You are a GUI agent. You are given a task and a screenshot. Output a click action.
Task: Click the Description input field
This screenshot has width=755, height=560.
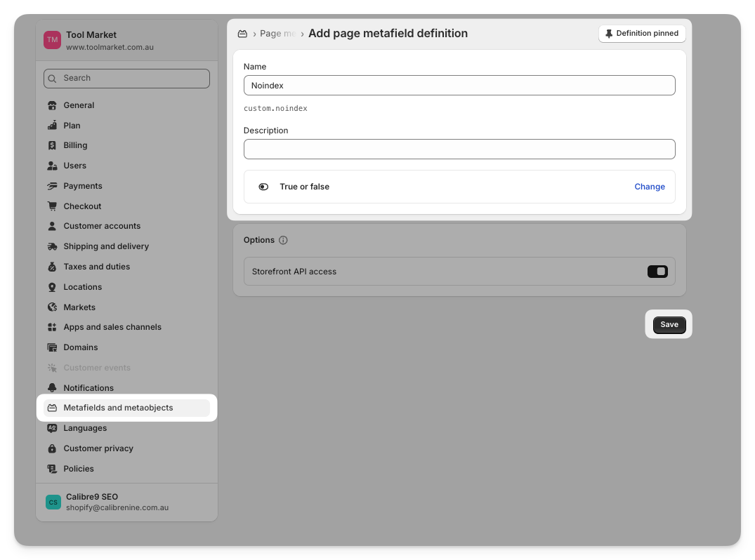tap(459, 149)
